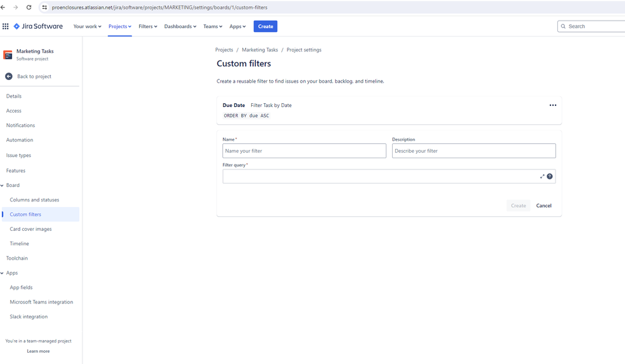This screenshot has height=364, width=625.
Task: Click the browser back arrow
Action: pos(3,7)
